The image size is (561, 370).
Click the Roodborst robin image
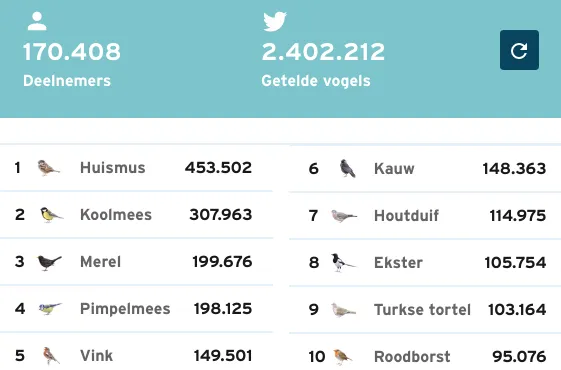coord(342,357)
